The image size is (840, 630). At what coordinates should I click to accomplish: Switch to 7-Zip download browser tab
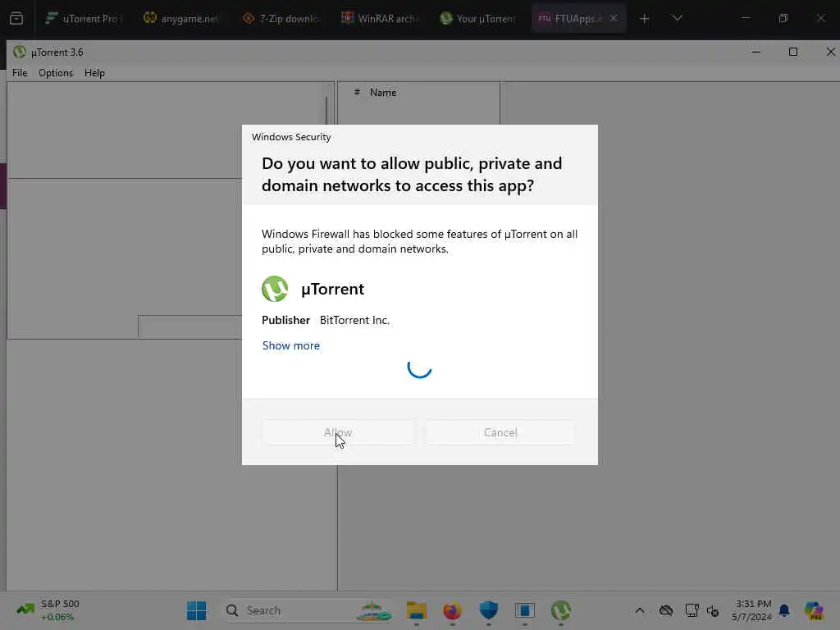pyautogui.click(x=282, y=18)
